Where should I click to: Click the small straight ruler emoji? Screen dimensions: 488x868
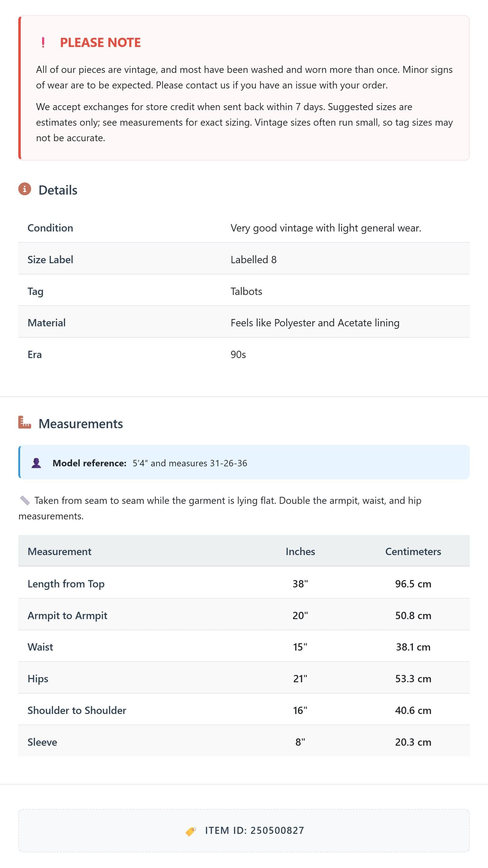pos(25,500)
